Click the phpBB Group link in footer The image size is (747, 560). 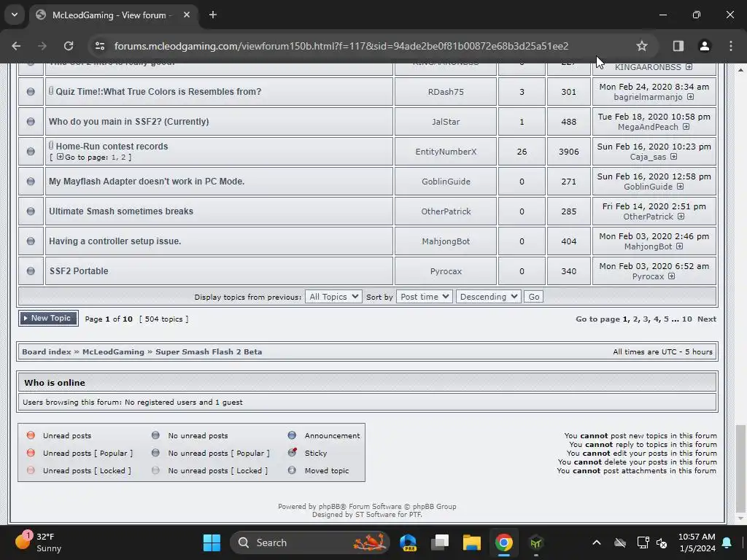434,507
